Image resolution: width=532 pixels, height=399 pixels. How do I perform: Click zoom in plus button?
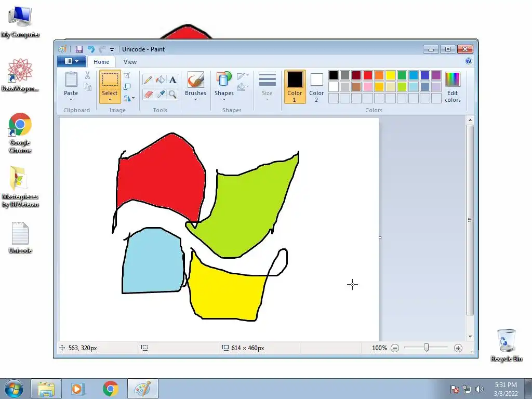[458, 348]
